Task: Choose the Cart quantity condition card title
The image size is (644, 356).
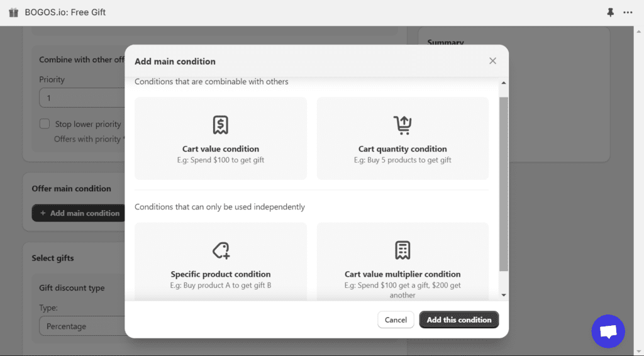Action: pos(402,149)
